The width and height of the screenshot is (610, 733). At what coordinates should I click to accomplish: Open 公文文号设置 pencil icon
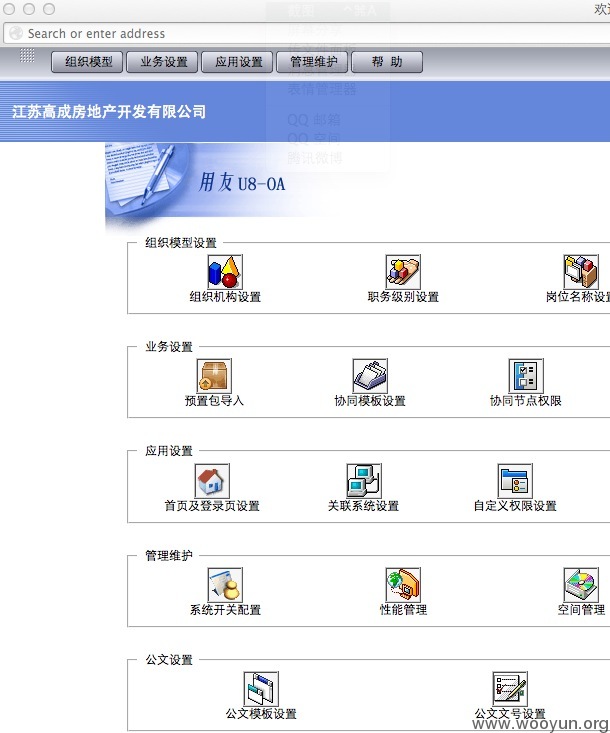510,689
